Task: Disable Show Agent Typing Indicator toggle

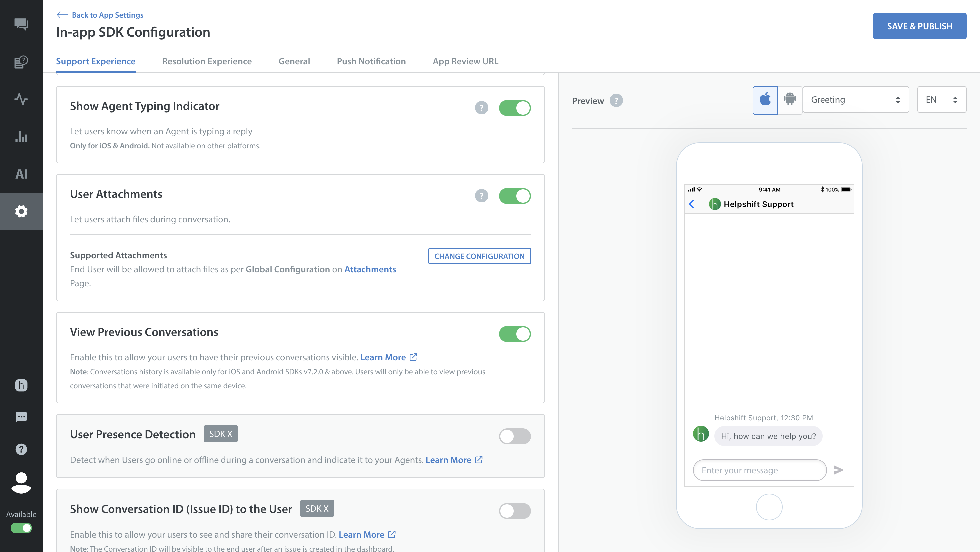Action: coord(514,108)
